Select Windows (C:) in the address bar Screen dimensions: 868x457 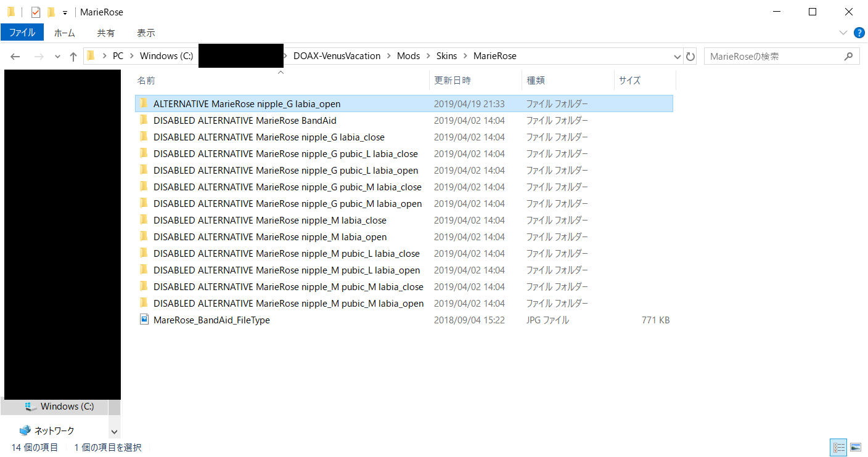[166, 56]
